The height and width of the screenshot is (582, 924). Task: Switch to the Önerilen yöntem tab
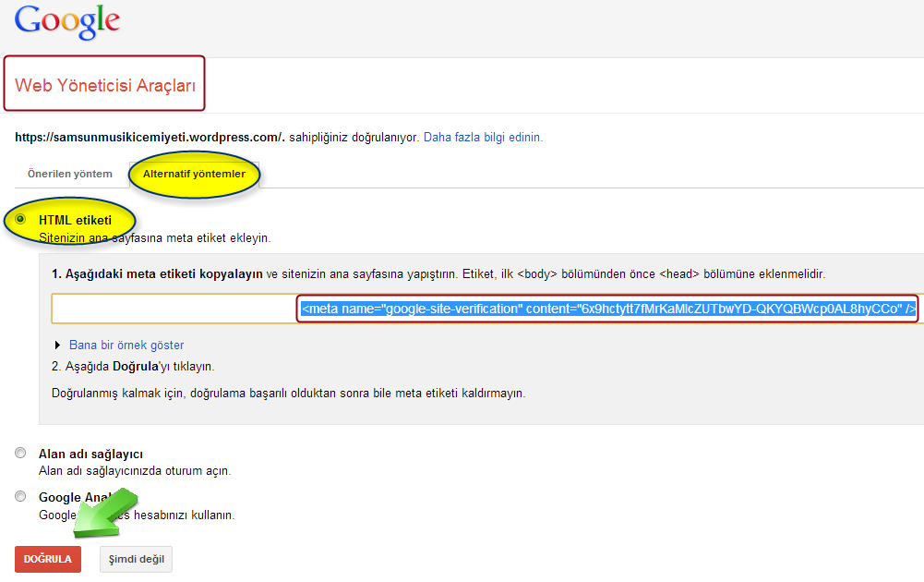click(x=69, y=174)
